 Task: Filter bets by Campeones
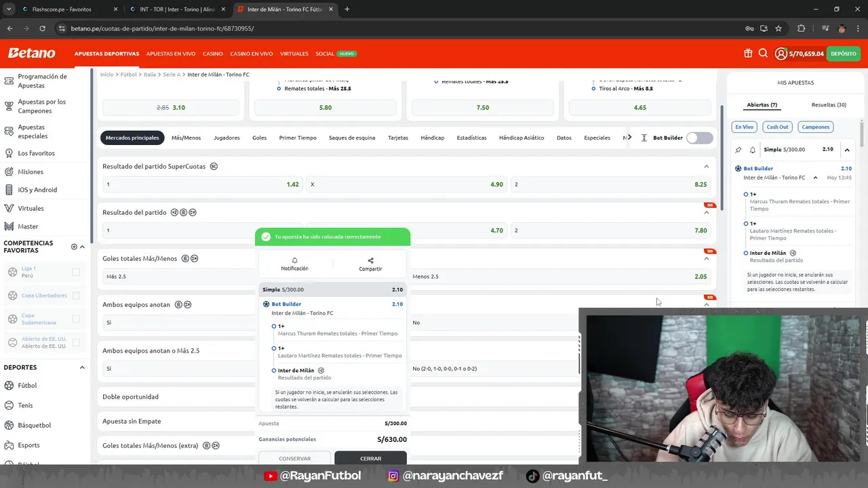[815, 127]
